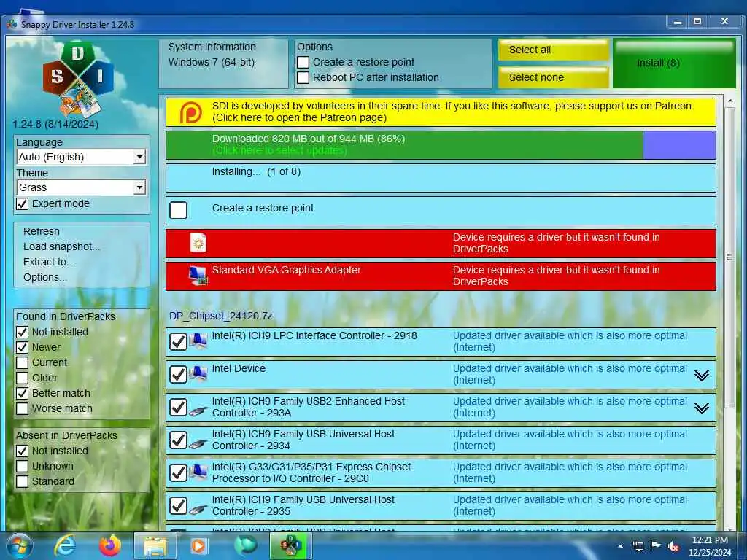Open the media player taskbar icon
The width and height of the screenshot is (747, 560).
[198, 545]
